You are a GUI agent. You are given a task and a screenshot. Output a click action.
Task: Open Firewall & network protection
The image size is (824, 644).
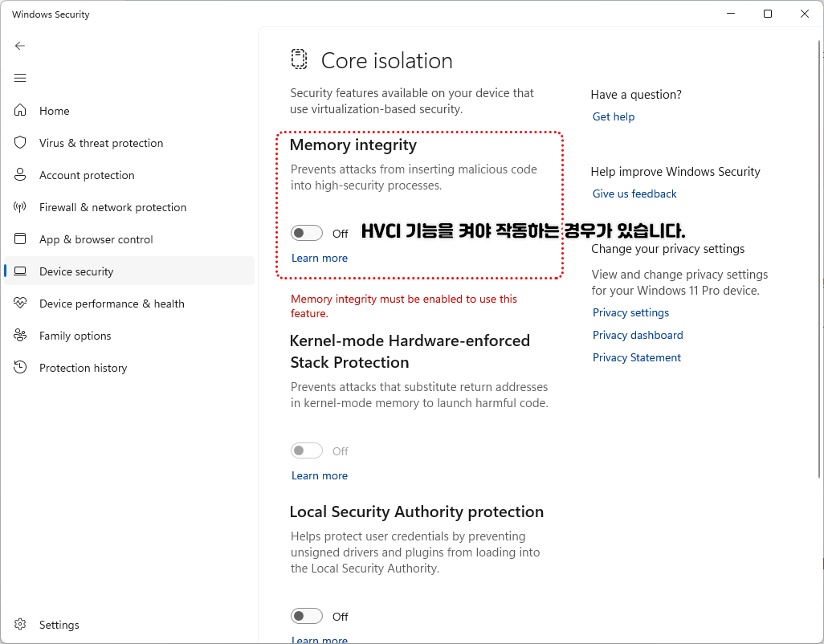click(129, 207)
